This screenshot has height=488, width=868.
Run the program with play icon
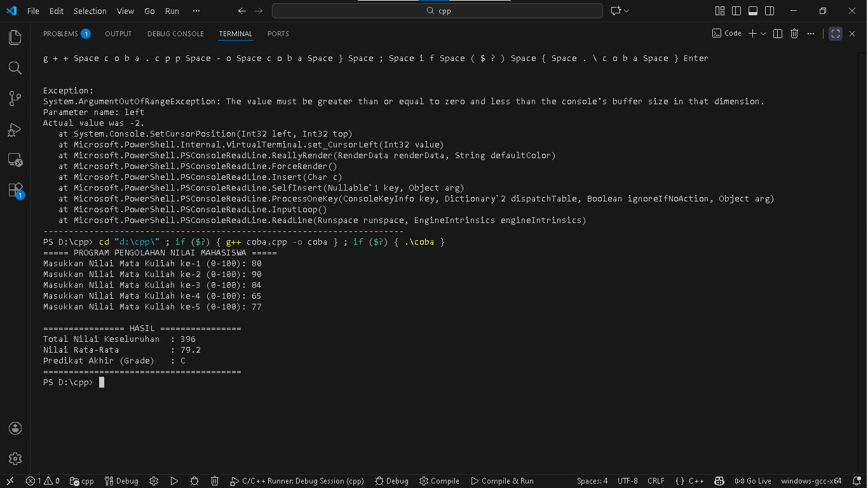click(x=174, y=481)
